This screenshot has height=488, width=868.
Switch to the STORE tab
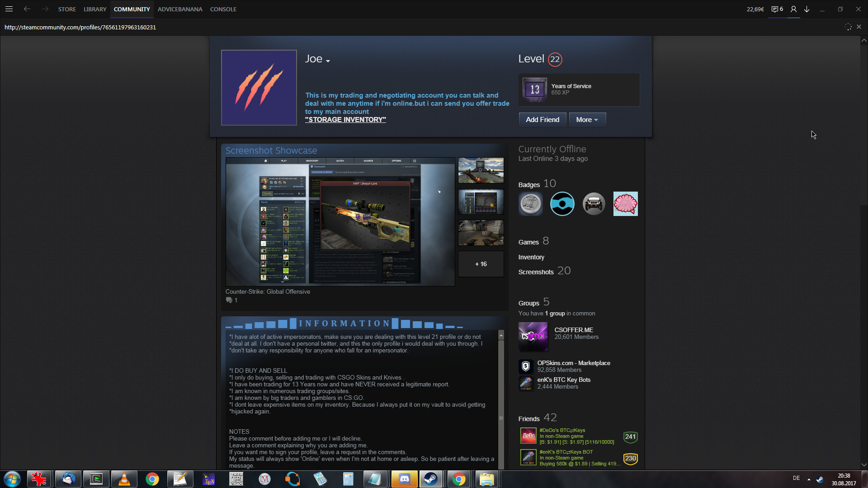coord(67,9)
